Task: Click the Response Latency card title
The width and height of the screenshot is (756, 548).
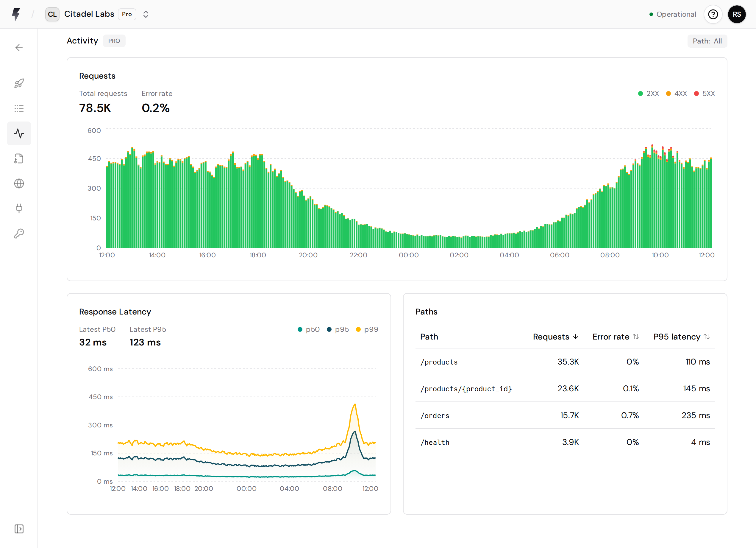Action: [x=115, y=312]
